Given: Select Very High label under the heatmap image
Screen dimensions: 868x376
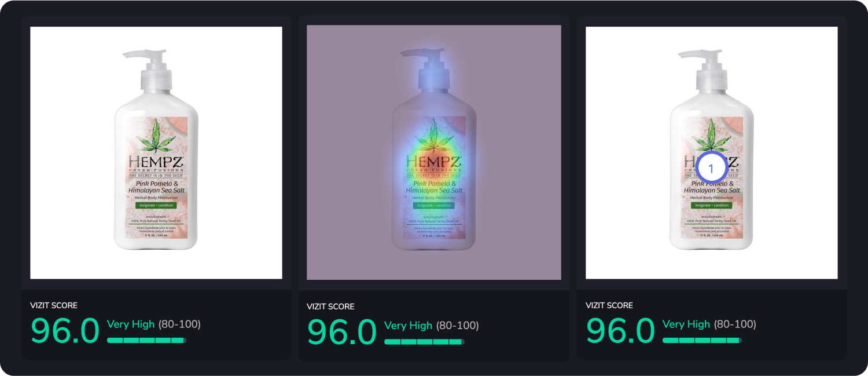Looking at the screenshot, I should point(409,326).
